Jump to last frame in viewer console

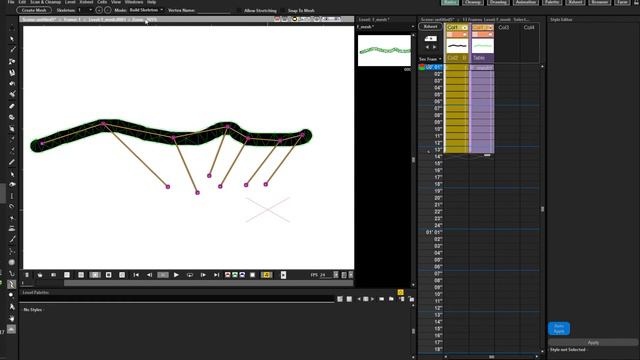(216, 275)
